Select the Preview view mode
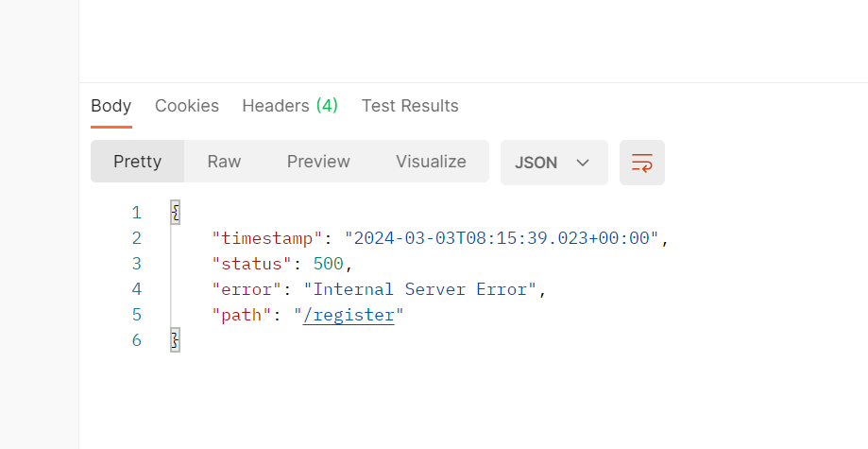Screen dimensions: 868x449 tap(318, 162)
